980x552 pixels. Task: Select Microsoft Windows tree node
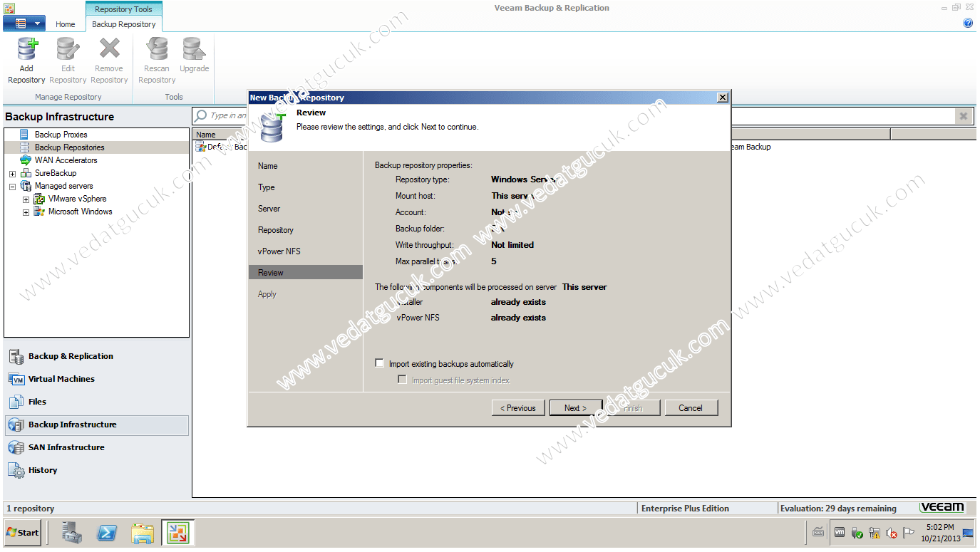click(x=81, y=212)
